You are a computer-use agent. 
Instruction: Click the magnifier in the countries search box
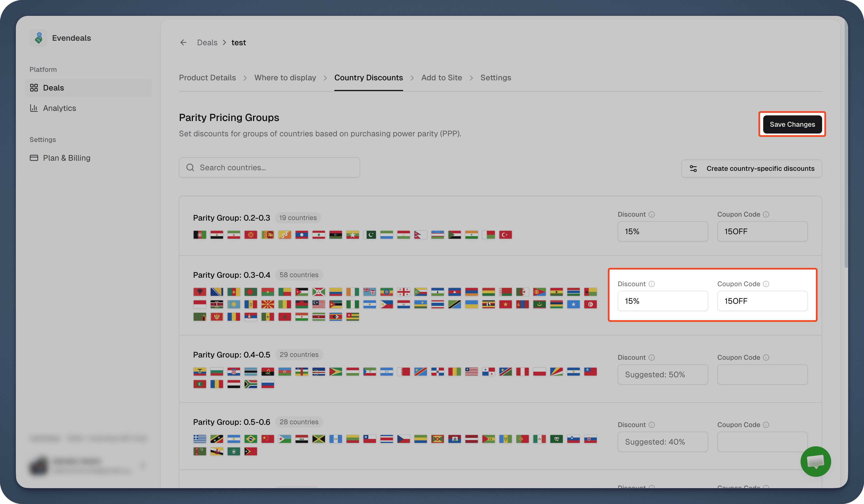pyautogui.click(x=190, y=167)
